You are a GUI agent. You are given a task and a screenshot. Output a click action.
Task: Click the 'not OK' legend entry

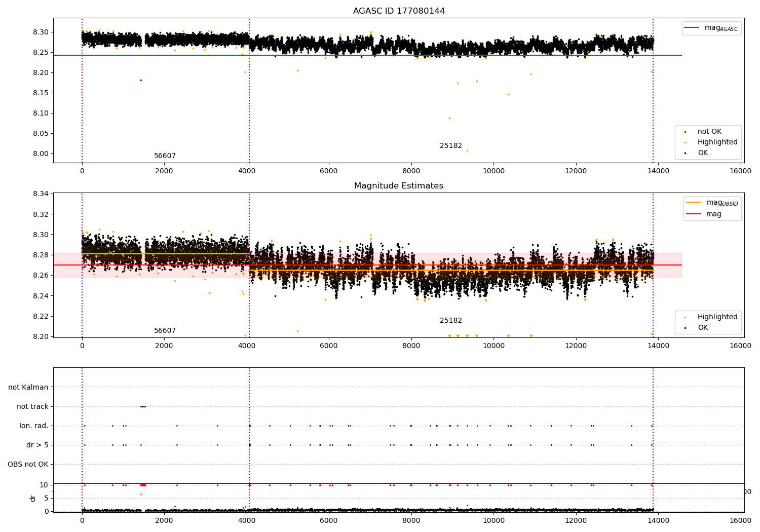(x=709, y=132)
